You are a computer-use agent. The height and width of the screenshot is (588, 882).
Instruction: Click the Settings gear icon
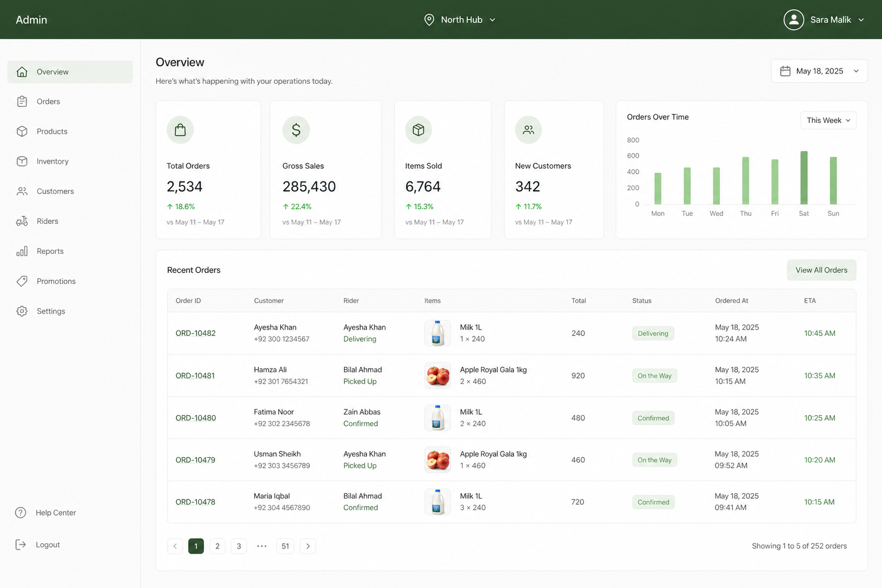coord(22,311)
